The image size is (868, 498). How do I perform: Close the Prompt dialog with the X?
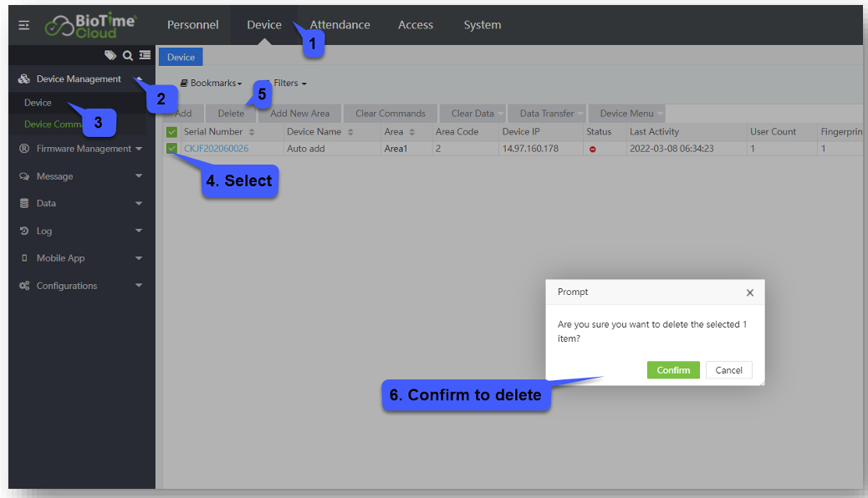pos(749,292)
